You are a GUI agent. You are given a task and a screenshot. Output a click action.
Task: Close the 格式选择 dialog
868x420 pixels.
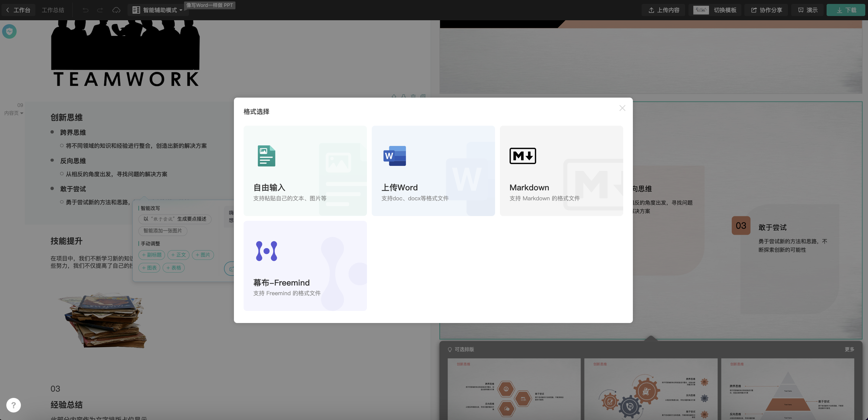point(622,108)
